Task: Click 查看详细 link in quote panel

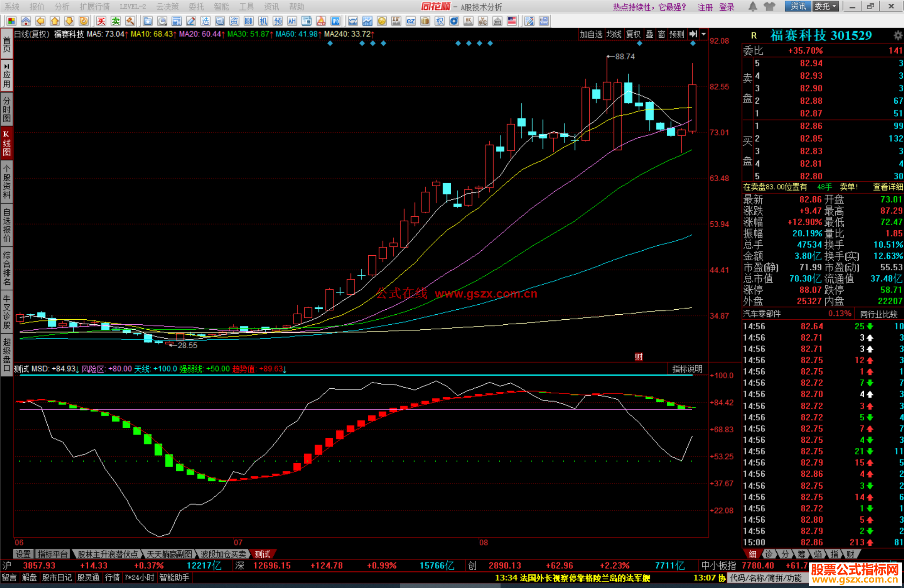Action: pyautogui.click(x=887, y=187)
